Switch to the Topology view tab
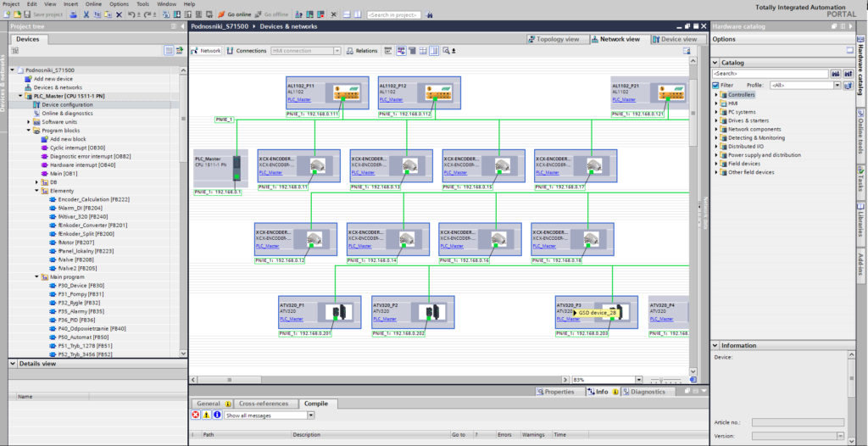868x446 pixels. (x=554, y=39)
